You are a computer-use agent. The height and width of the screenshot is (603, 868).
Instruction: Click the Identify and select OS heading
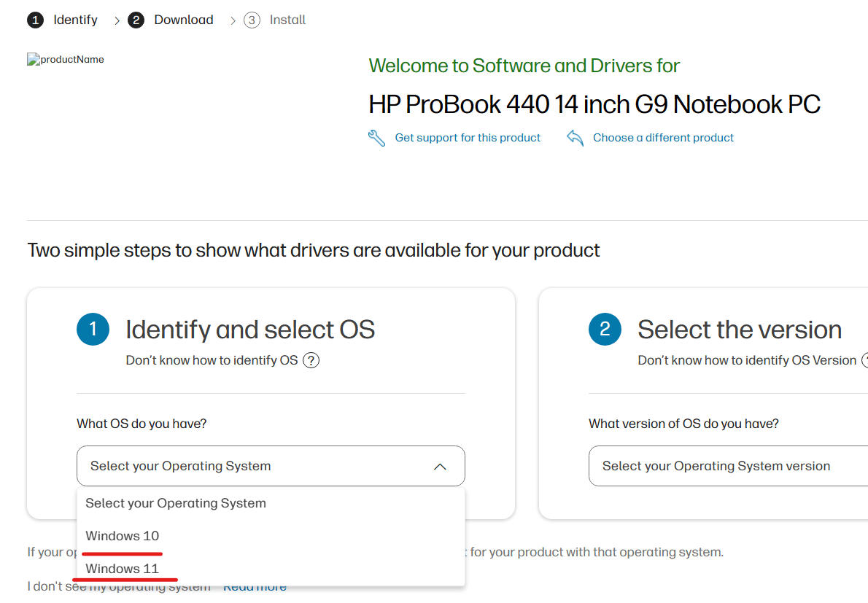pyautogui.click(x=250, y=330)
